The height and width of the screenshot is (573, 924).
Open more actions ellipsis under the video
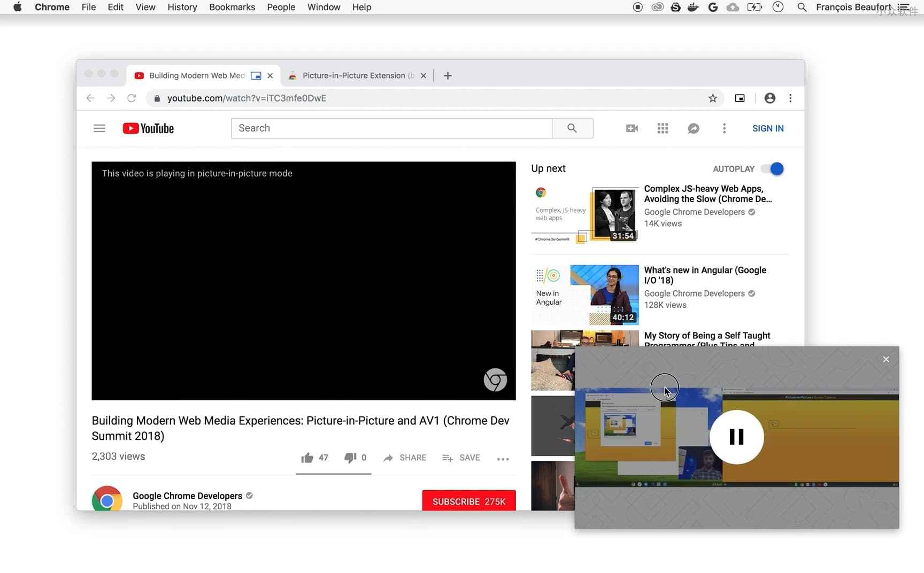(503, 459)
